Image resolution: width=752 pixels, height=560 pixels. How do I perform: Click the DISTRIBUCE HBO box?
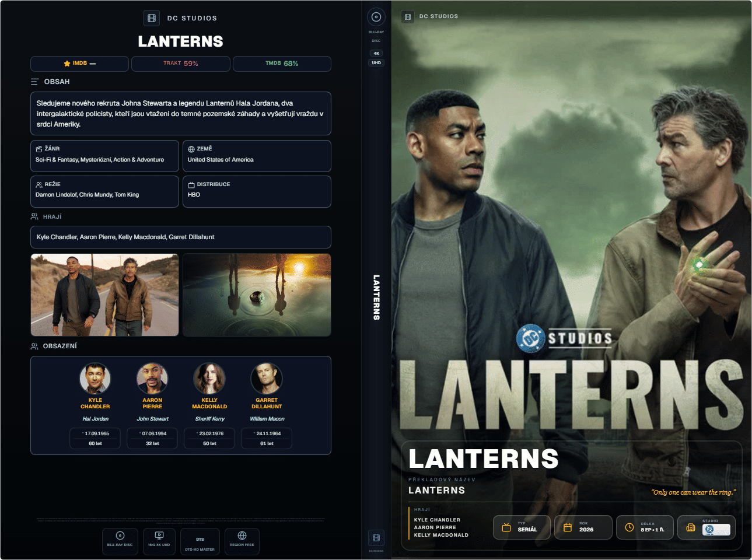pos(257,191)
